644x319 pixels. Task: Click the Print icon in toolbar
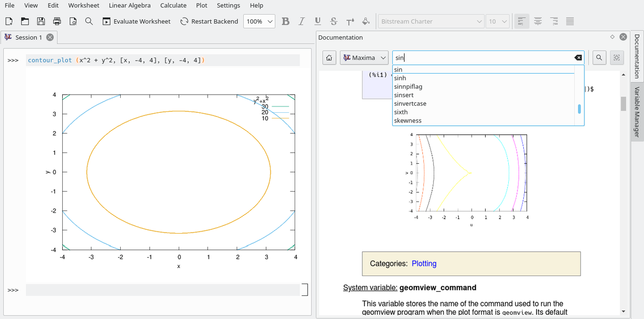[x=57, y=21]
